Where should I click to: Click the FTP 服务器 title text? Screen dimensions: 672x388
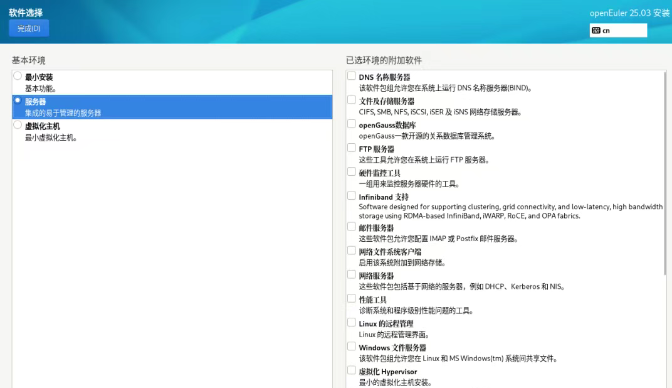(x=376, y=149)
